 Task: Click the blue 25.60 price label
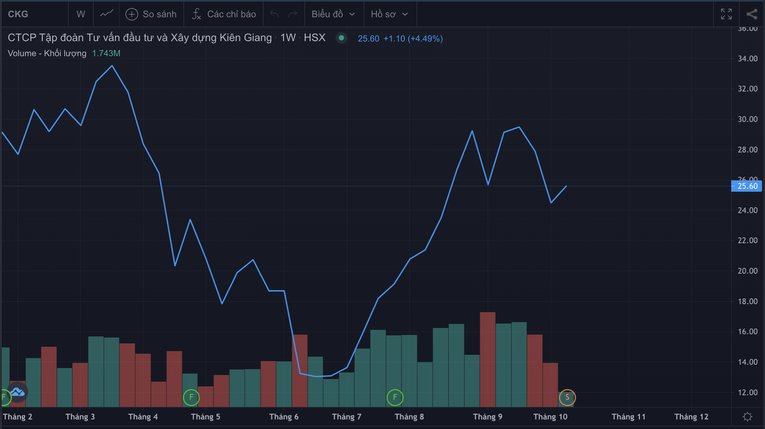[747, 186]
